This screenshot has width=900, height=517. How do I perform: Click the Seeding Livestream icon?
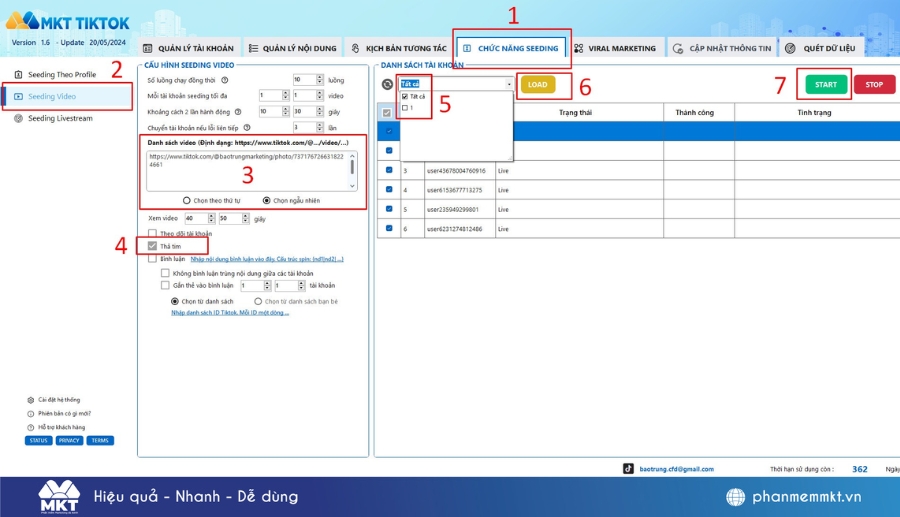click(x=18, y=118)
